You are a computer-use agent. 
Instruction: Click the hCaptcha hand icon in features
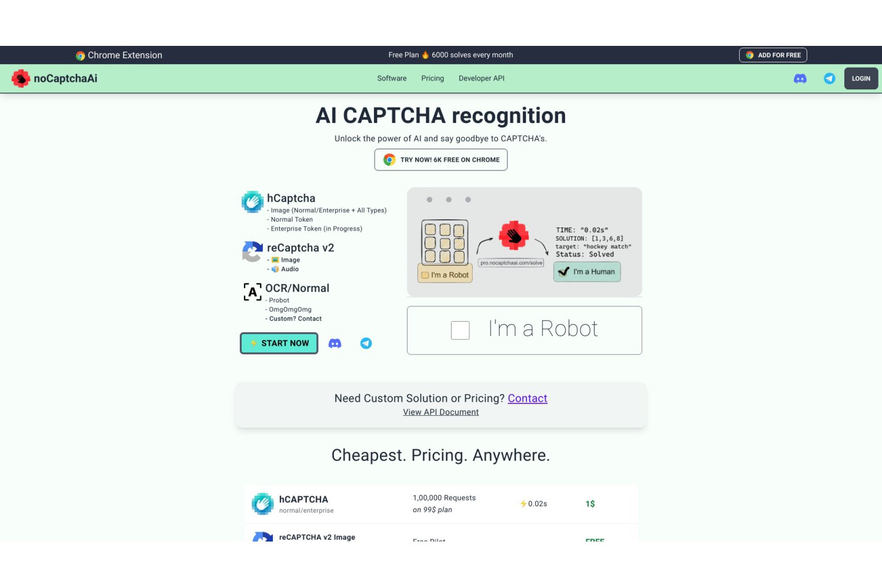click(x=252, y=202)
